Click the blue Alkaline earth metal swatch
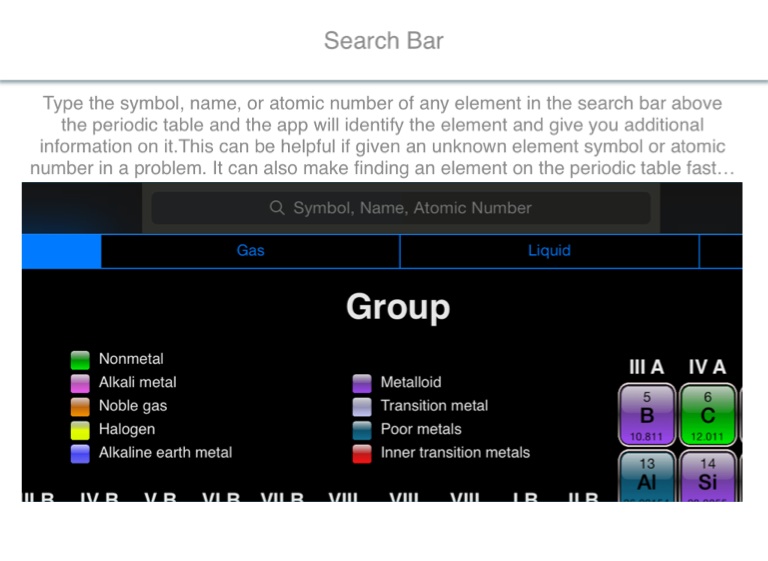The width and height of the screenshot is (768, 561). coord(81,454)
